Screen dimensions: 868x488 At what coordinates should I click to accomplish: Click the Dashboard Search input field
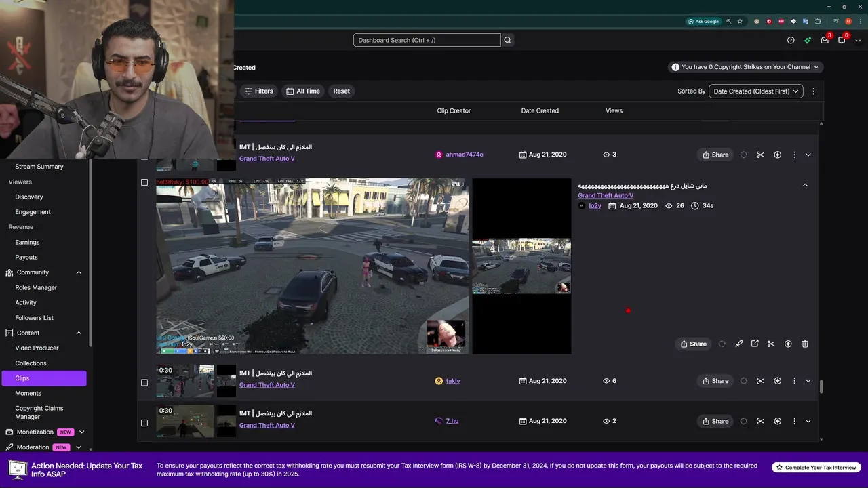[427, 40]
